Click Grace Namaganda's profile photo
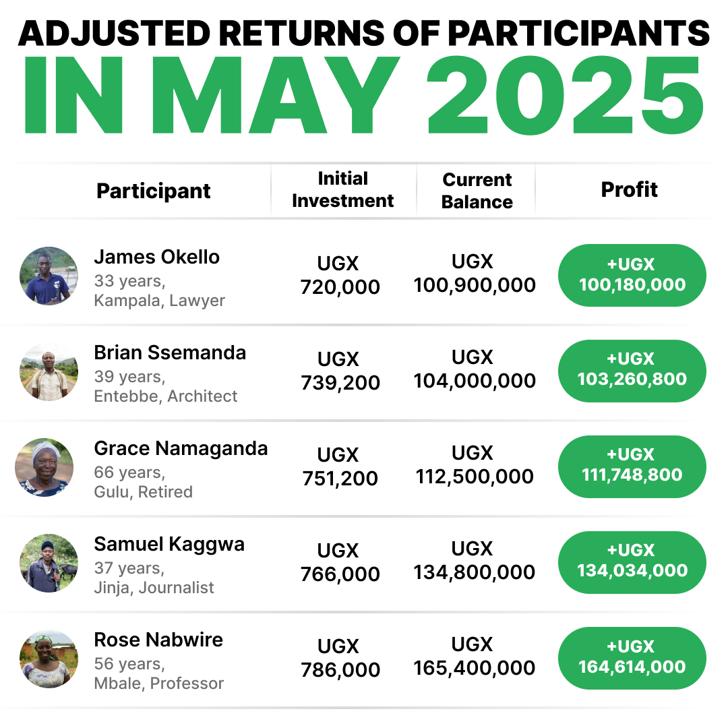This screenshot has width=728, height=728. 44,468
